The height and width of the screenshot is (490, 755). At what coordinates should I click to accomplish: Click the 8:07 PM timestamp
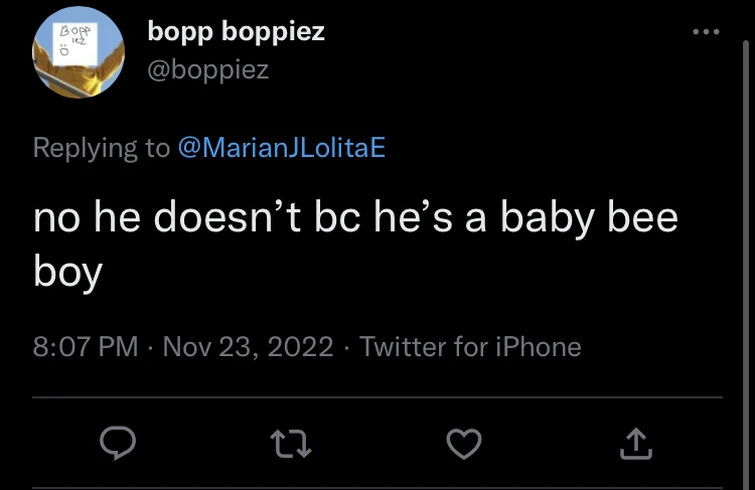[x=86, y=347]
